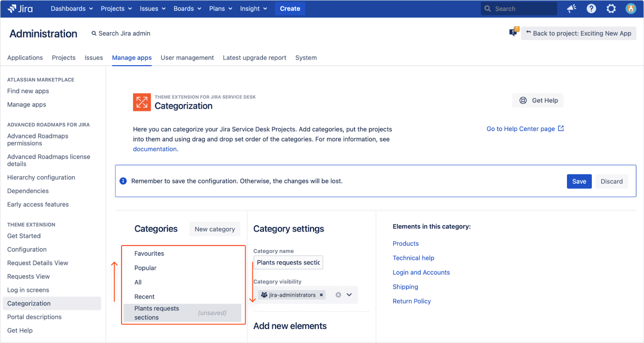This screenshot has width=644, height=343.
Task: Open the Return Policy link
Action: click(412, 301)
